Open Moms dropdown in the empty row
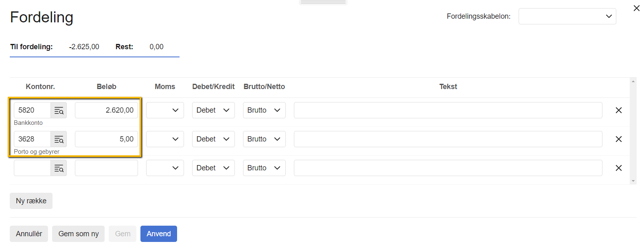Image resolution: width=644 pixels, height=246 pixels. pos(165,168)
